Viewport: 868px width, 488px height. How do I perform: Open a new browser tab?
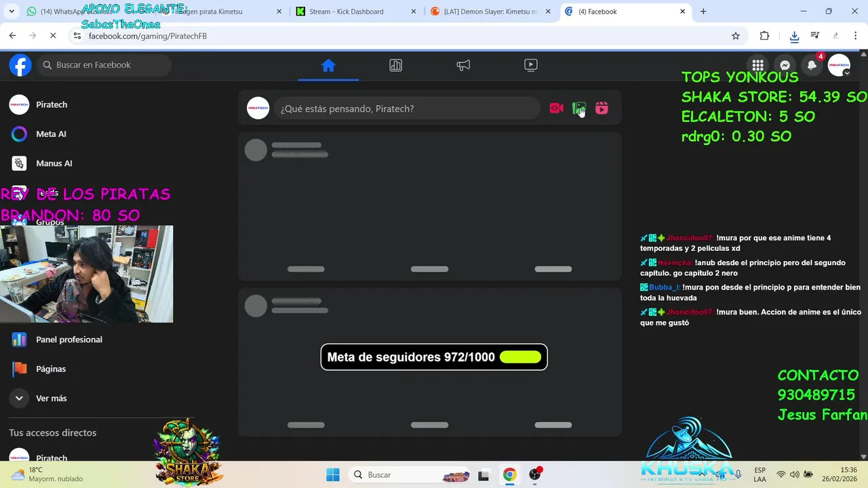[703, 12]
